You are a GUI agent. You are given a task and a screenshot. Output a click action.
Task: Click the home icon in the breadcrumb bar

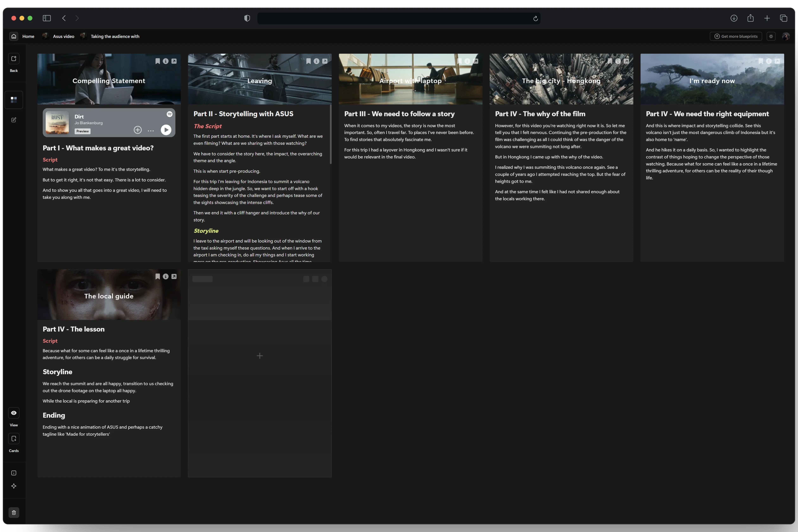click(14, 36)
